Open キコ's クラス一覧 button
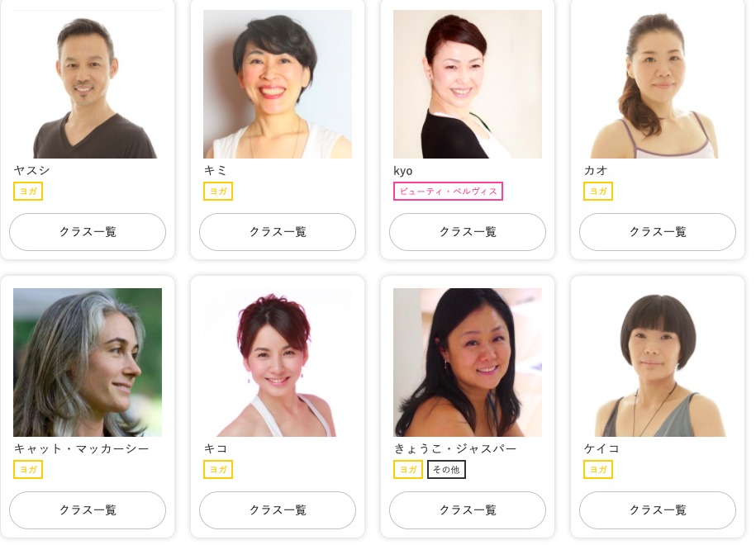This screenshot has width=756, height=545. [278, 509]
